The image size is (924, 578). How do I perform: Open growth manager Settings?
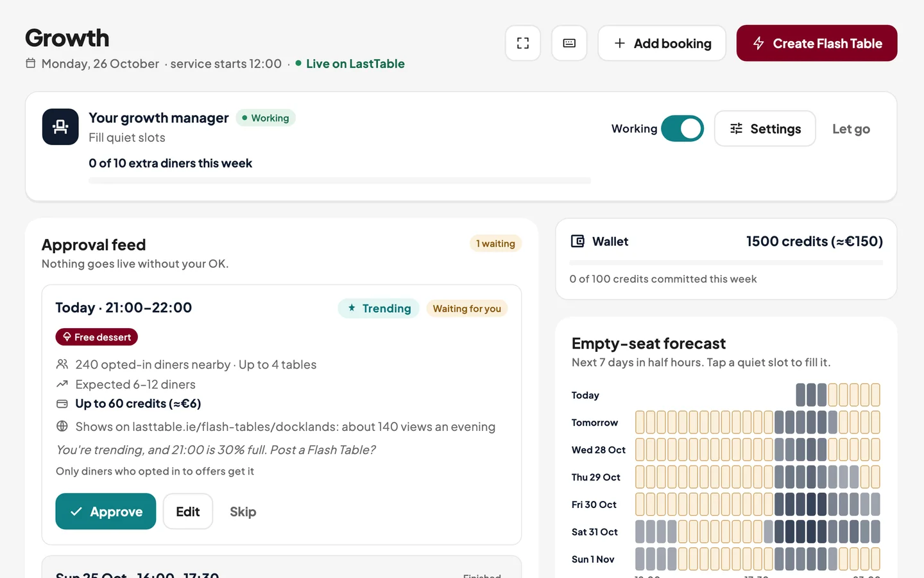(x=765, y=128)
